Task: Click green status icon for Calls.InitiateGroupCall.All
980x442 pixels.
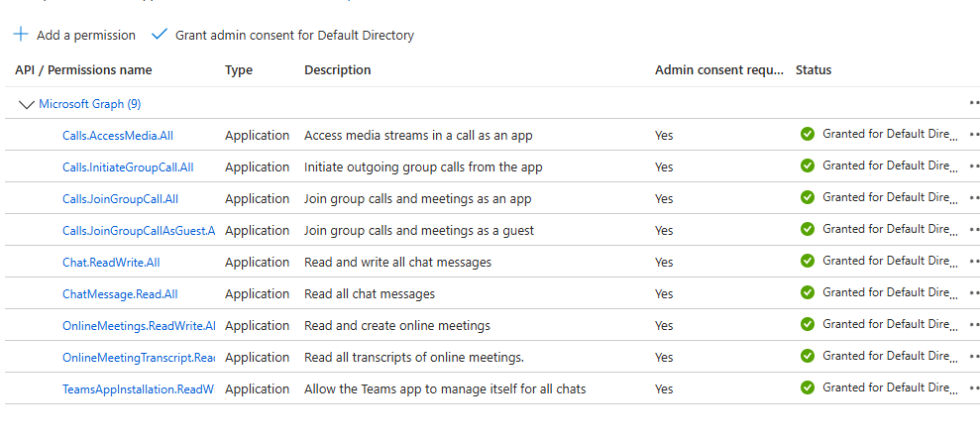Action: 808,166
